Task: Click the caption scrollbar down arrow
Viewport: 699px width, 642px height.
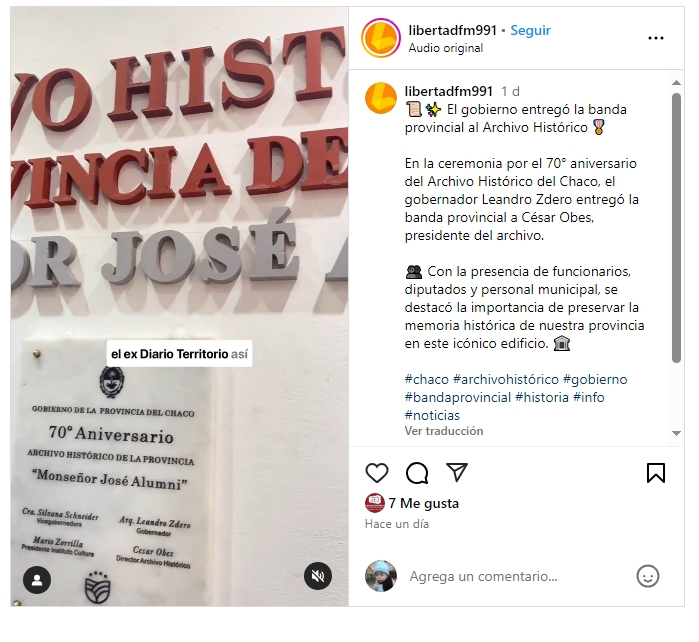Action: coord(676,433)
